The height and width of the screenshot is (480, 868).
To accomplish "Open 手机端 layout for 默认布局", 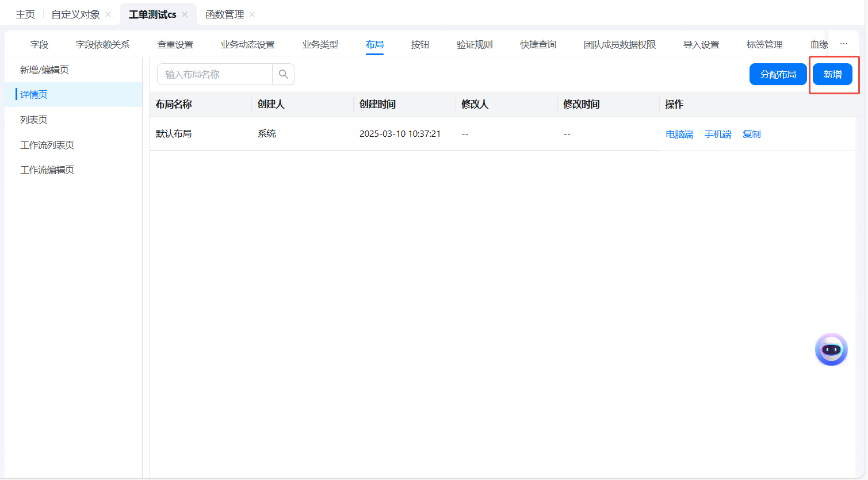I will coord(718,134).
